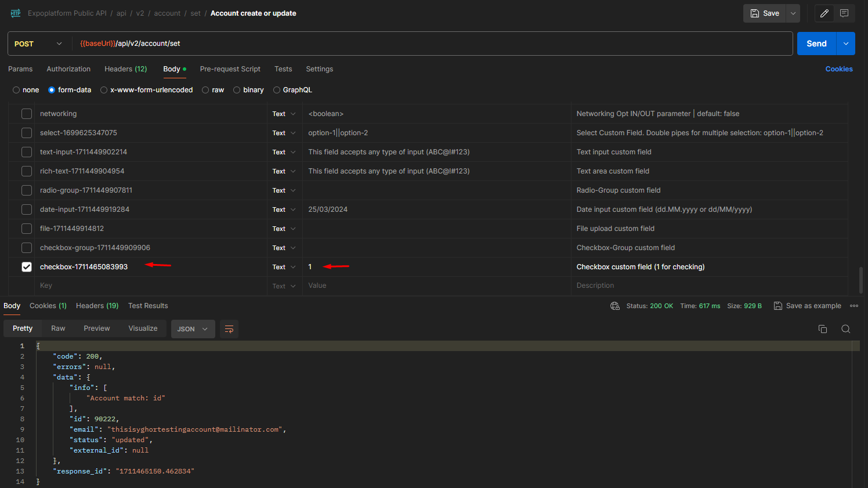Open the response ellipsis more-options icon
Viewport: 868px width, 488px height.
(x=854, y=305)
